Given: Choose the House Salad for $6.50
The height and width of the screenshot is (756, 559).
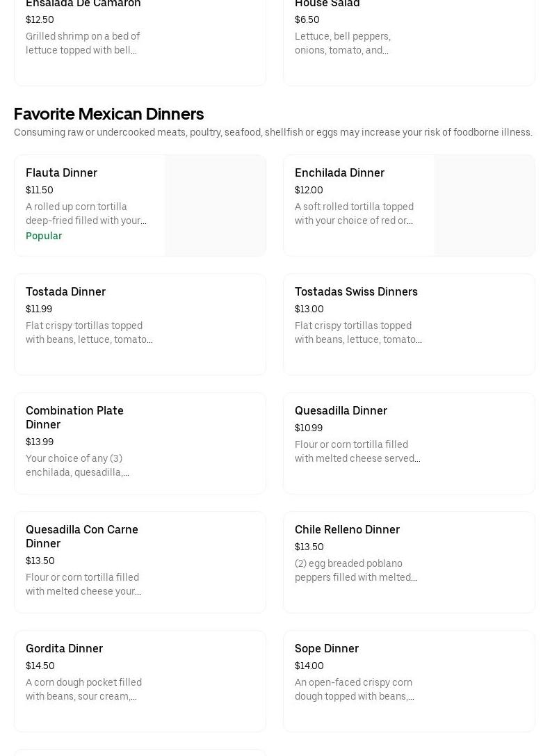Looking at the screenshot, I should point(408,35).
